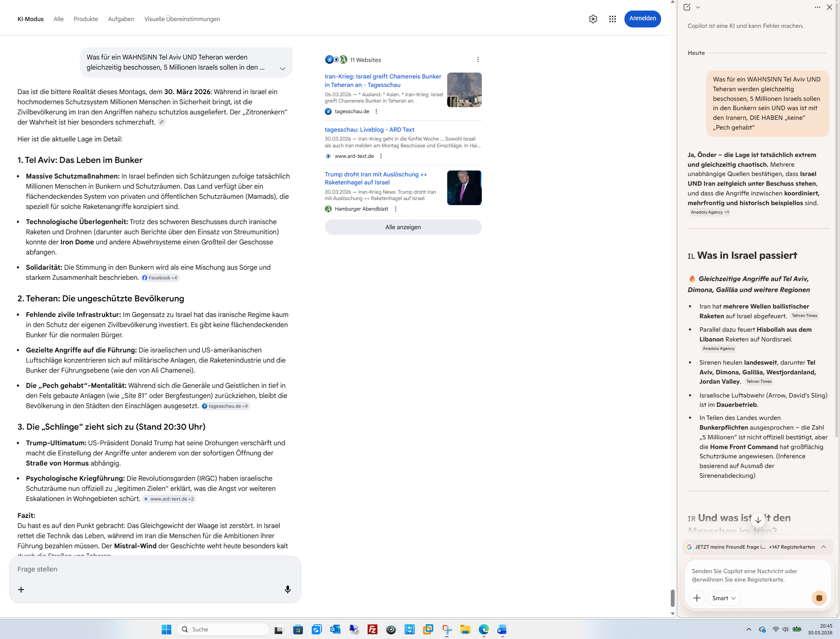
Task: Open three-dot menu beside 11 Websites
Action: [x=478, y=60]
